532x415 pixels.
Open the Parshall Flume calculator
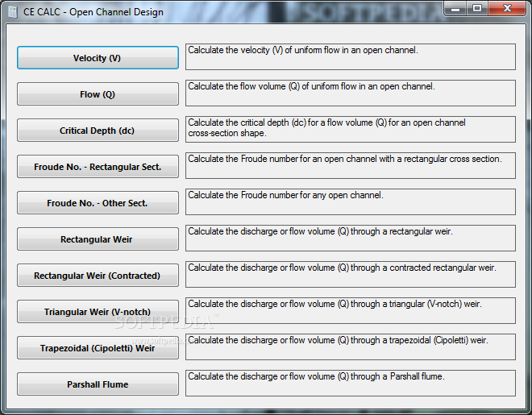point(98,384)
